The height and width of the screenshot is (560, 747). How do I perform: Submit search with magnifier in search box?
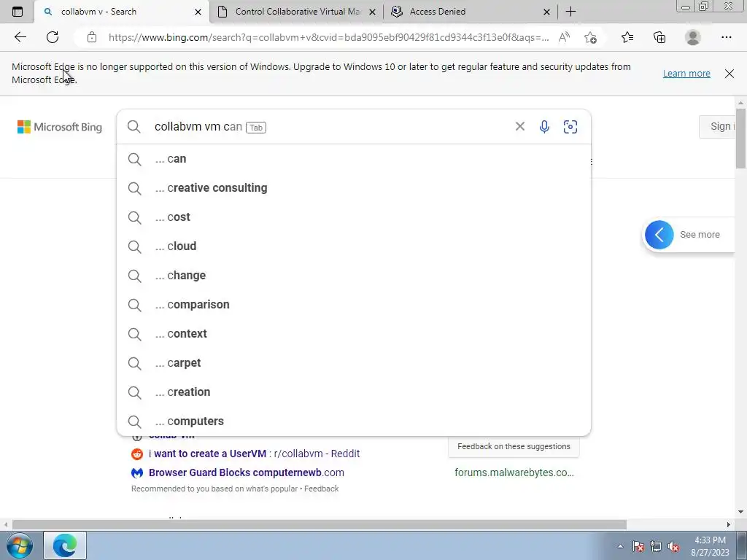134,126
